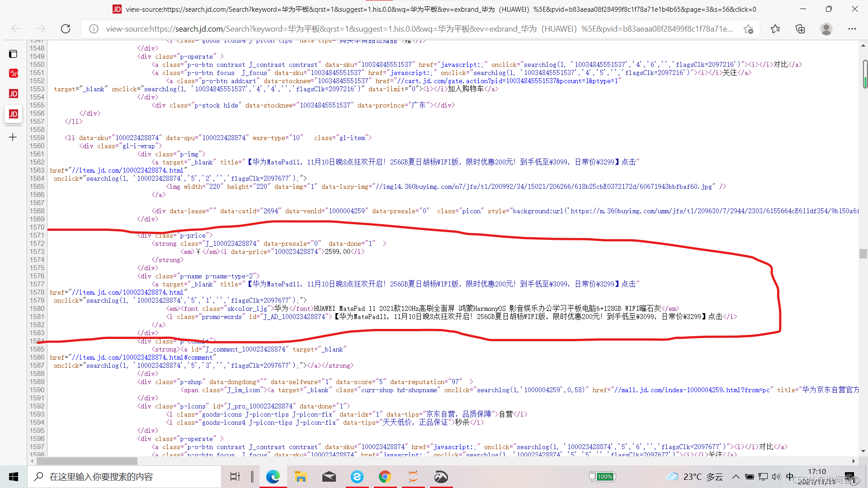Open Microsoft Edge from the taskbar
868x488 pixels.
click(x=273, y=477)
